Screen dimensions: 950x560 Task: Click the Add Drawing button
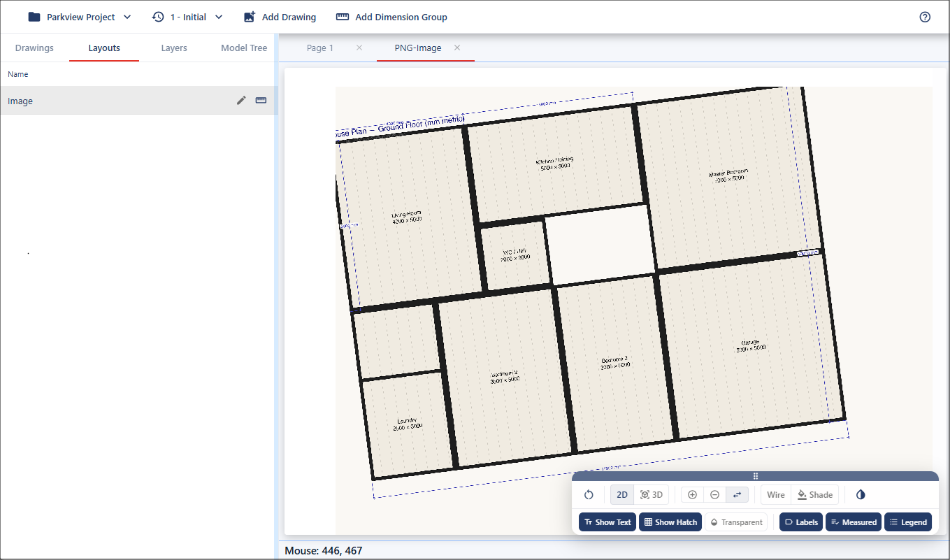[x=280, y=17]
